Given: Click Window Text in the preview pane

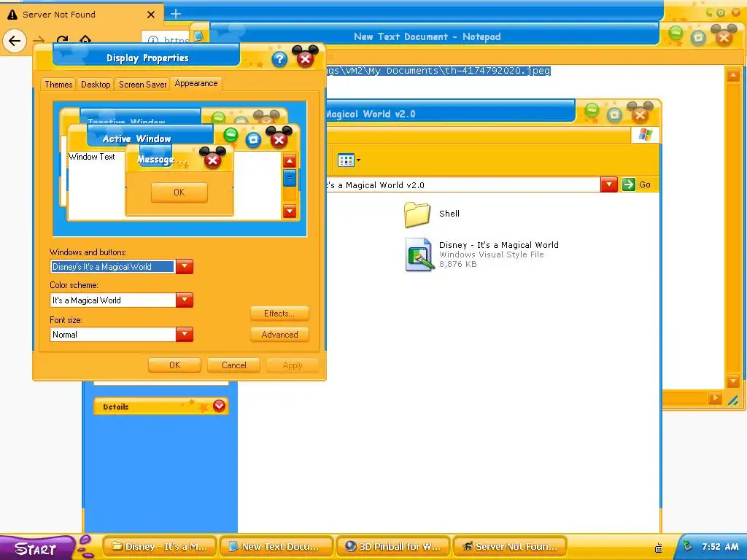Looking at the screenshot, I should coord(91,157).
